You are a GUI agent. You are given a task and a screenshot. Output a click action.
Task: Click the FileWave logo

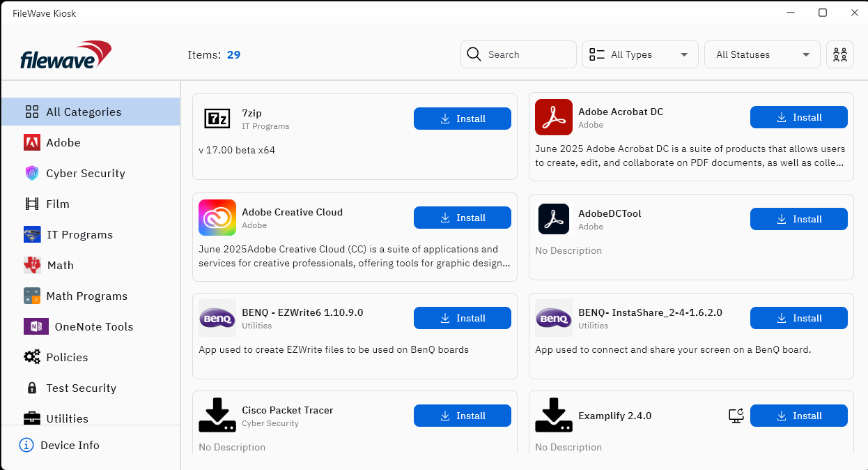coord(66,54)
